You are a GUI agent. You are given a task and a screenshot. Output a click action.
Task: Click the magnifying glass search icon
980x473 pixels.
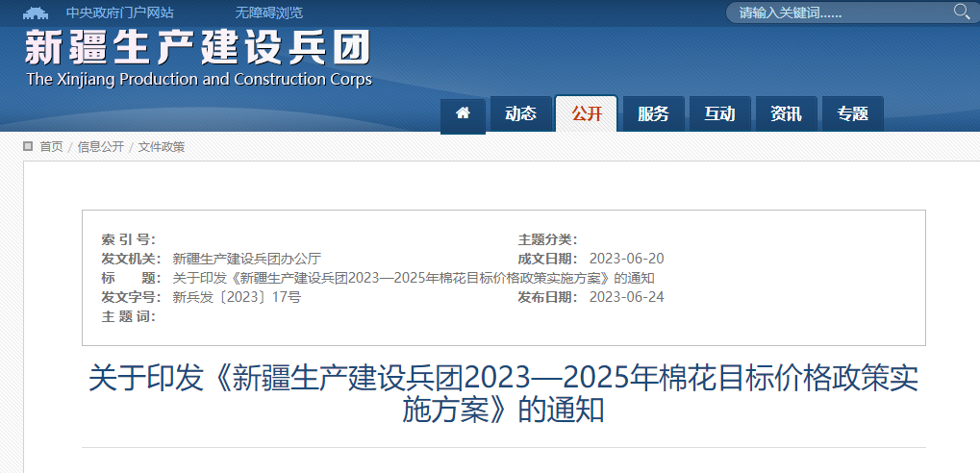[961, 12]
